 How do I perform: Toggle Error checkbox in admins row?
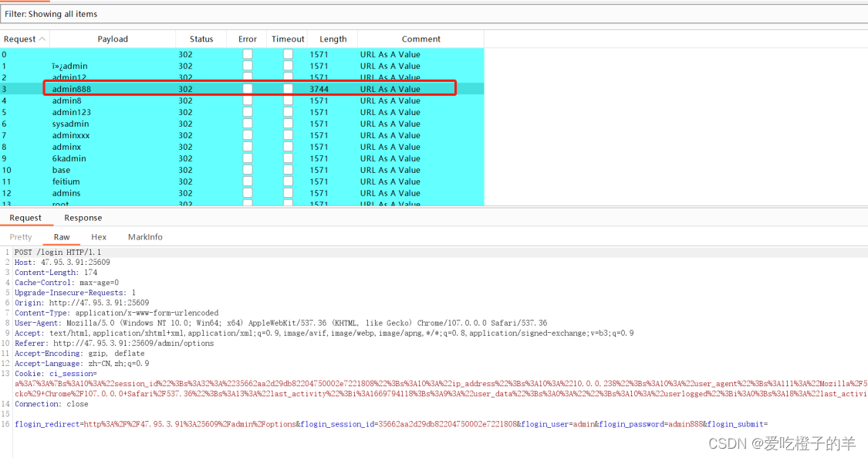click(248, 193)
